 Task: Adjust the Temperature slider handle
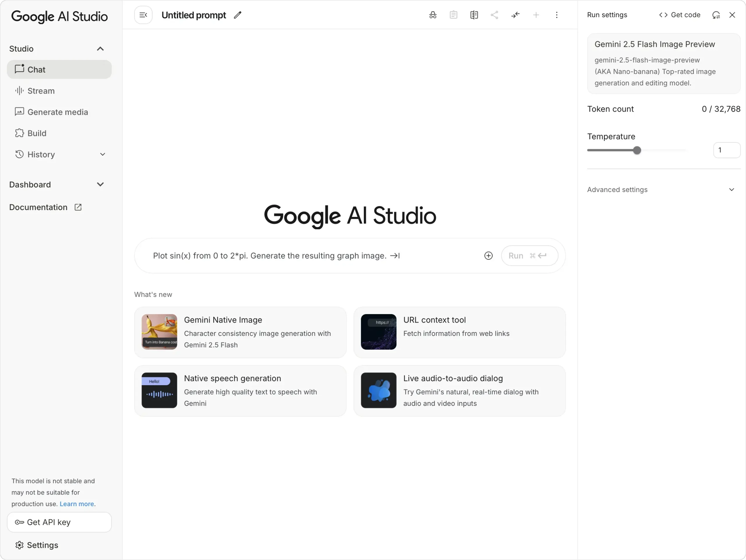point(637,150)
